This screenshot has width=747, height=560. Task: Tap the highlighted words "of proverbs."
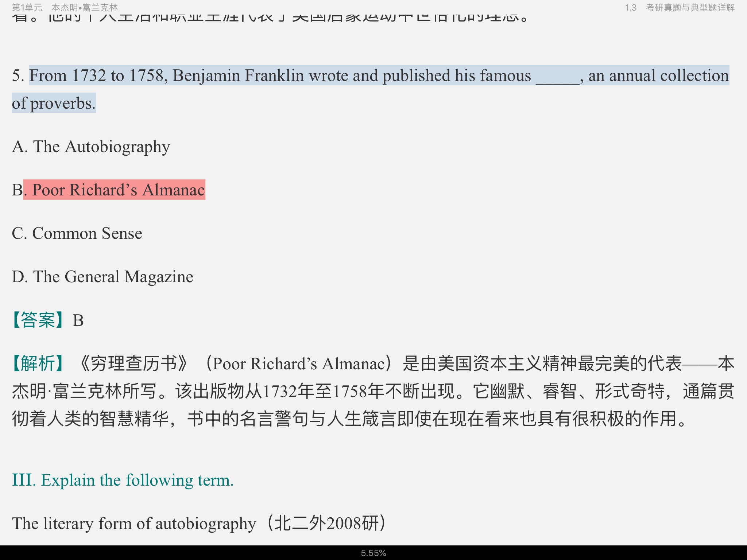point(54,103)
